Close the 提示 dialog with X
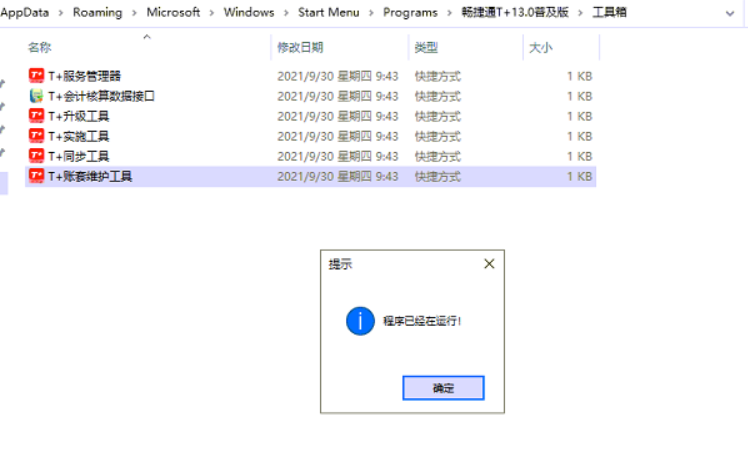 [489, 264]
